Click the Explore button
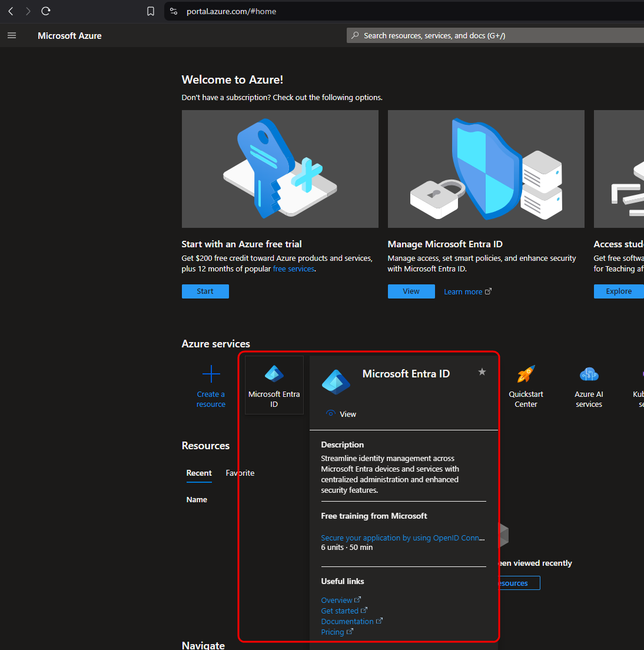The image size is (644, 650). click(619, 291)
